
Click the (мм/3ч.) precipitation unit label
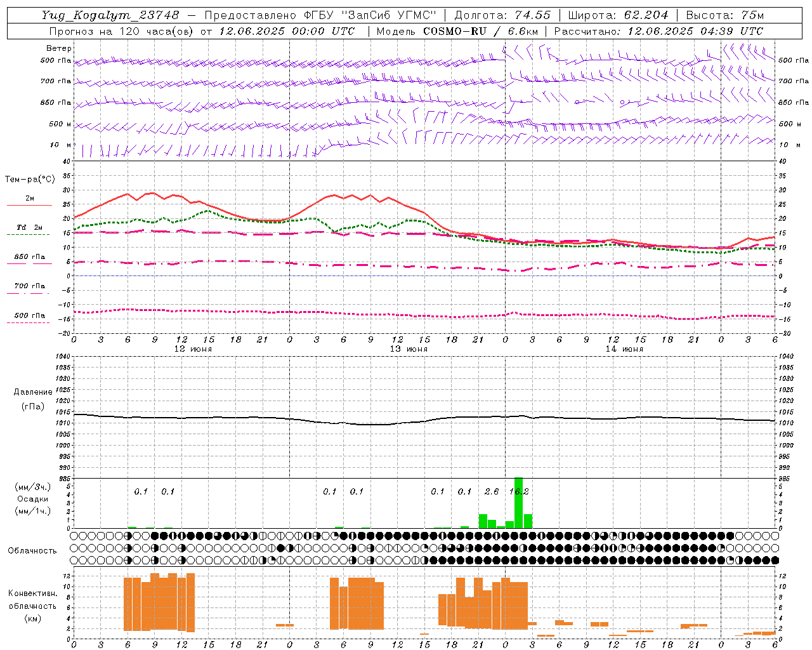click(x=33, y=487)
